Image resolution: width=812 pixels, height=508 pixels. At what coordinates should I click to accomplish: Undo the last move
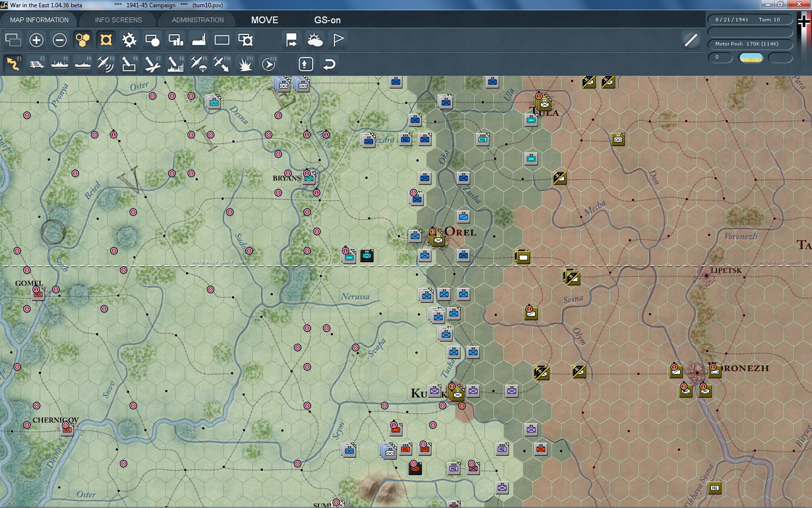329,64
